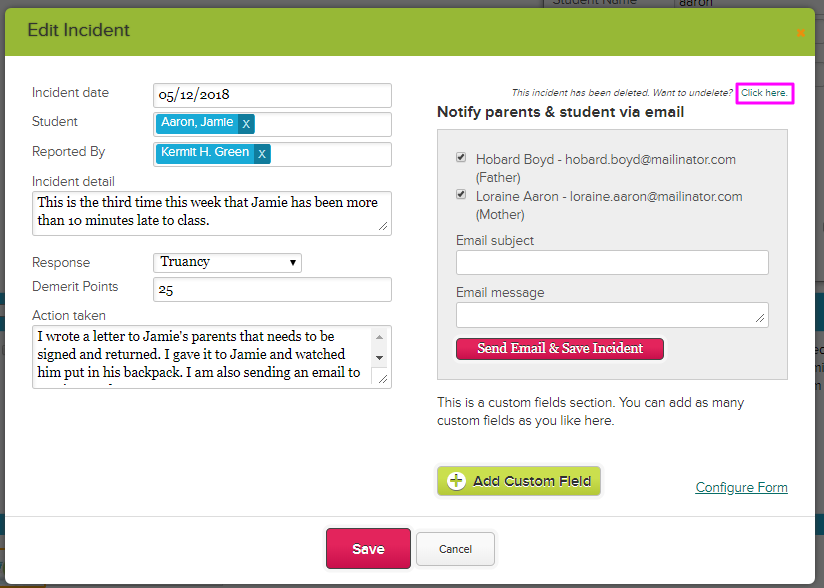This screenshot has height=588, width=824.
Task: Open Configure Form link
Action: [x=741, y=487]
